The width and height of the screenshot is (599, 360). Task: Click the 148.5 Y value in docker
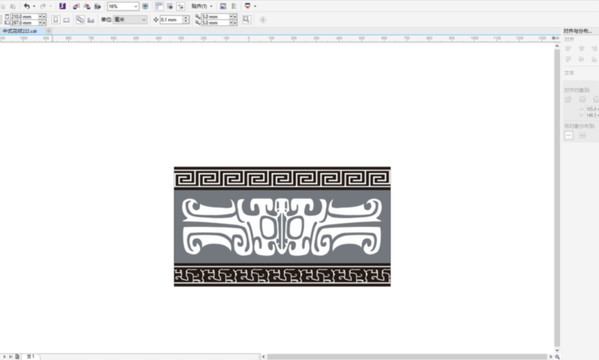(x=591, y=115)
